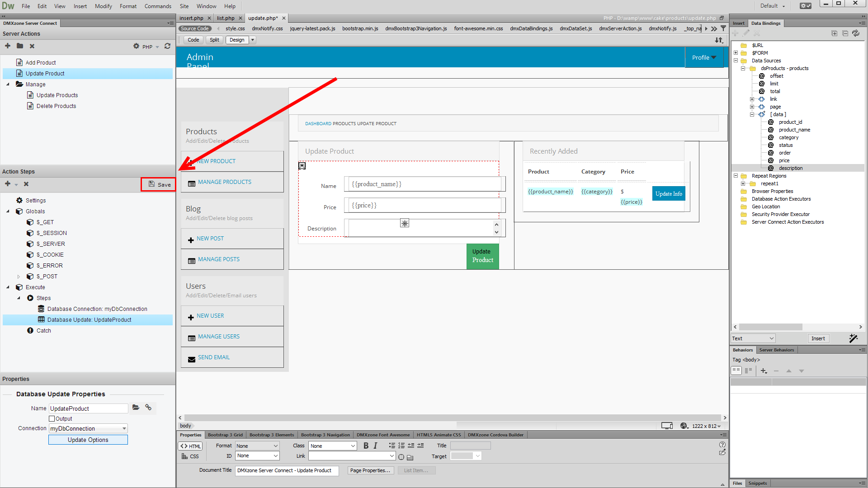This screenshot has height=488, width=868.
Task: Open the data binding wizard wand icon
Action: [854, 338]
